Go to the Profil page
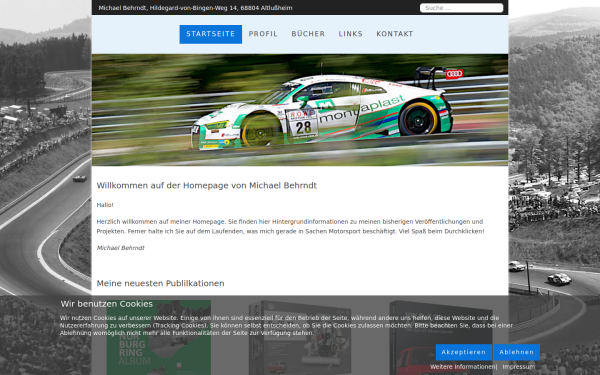600x375 pixels. point(263,34)
